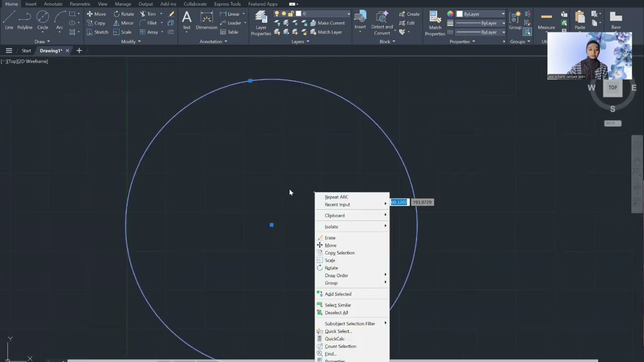This screenshot has height=362, width=644.
Task: Insert a Table annotation
Action: pyautogui.click(x=229, y=32)
